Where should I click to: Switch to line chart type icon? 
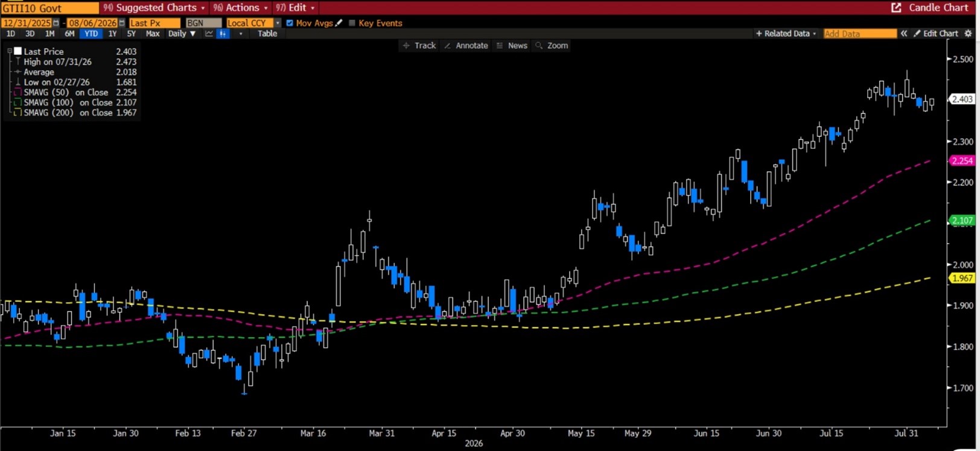209,34
